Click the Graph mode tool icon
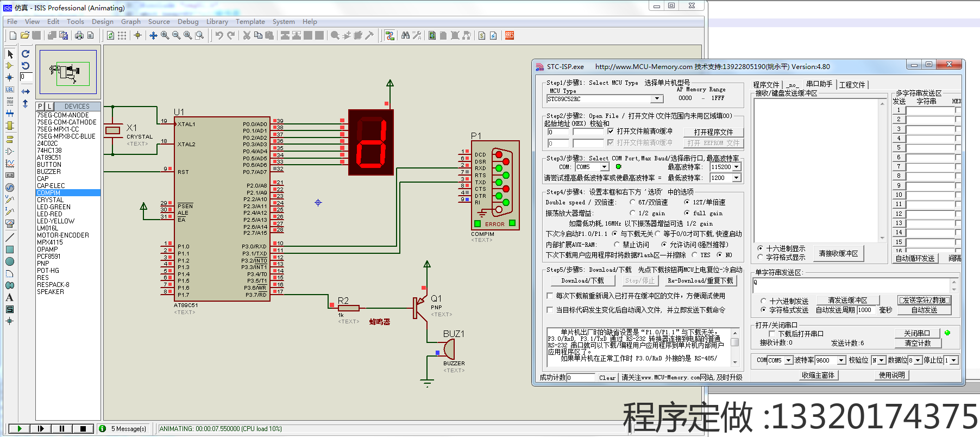Viewport: 980px width, 437px height. click(x=10, y=164)
